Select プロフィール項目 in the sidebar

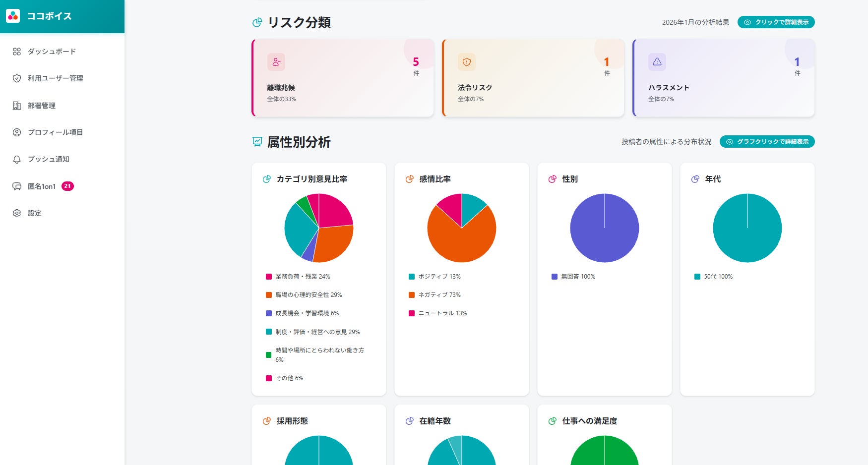pyautogui.click(x=62, y=132)
